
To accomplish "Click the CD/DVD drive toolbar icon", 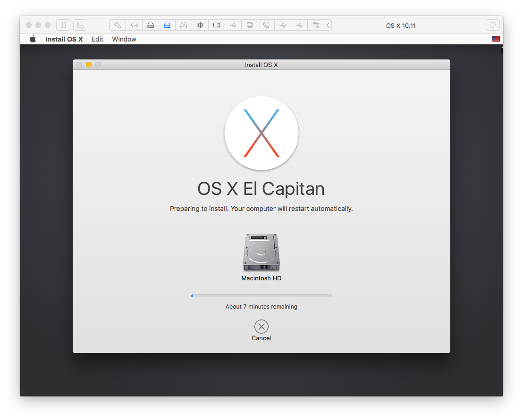I will pos(184,25).
